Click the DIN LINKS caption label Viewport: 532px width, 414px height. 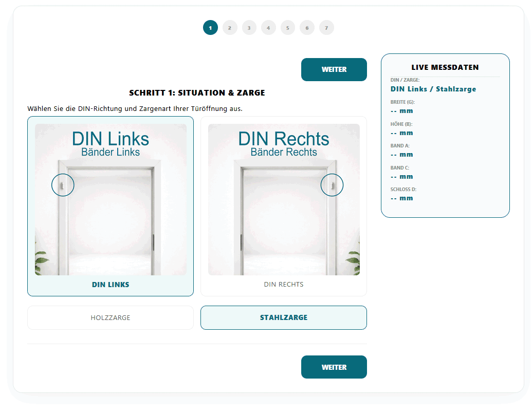point(111,285)
